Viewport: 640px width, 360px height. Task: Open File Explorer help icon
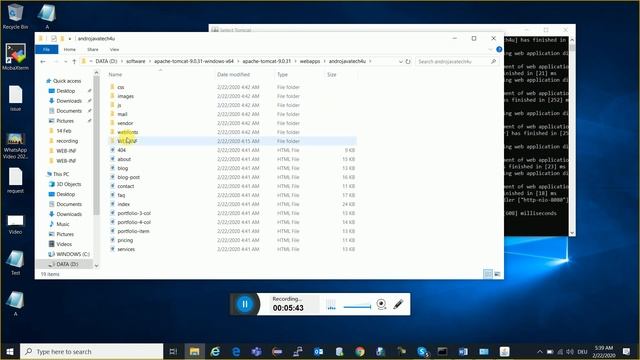[499, 49]
